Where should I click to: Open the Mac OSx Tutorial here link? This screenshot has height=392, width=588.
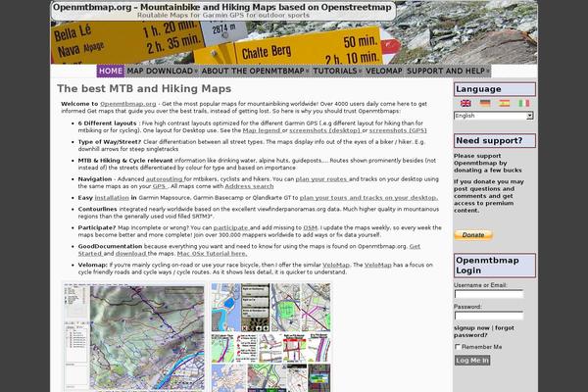(x=212, y=254)
